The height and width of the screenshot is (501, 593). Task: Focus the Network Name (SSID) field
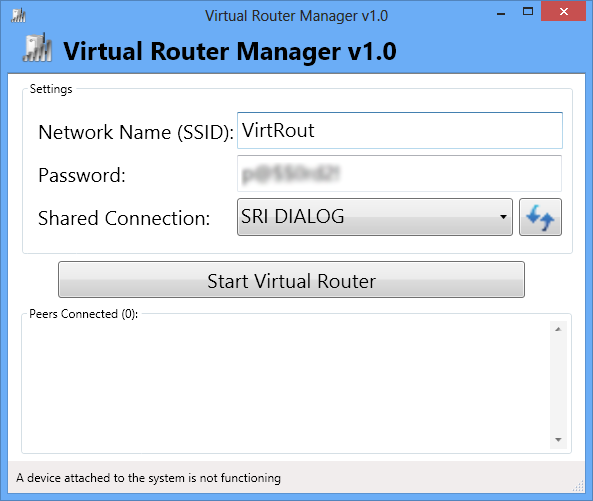point(400,130)
